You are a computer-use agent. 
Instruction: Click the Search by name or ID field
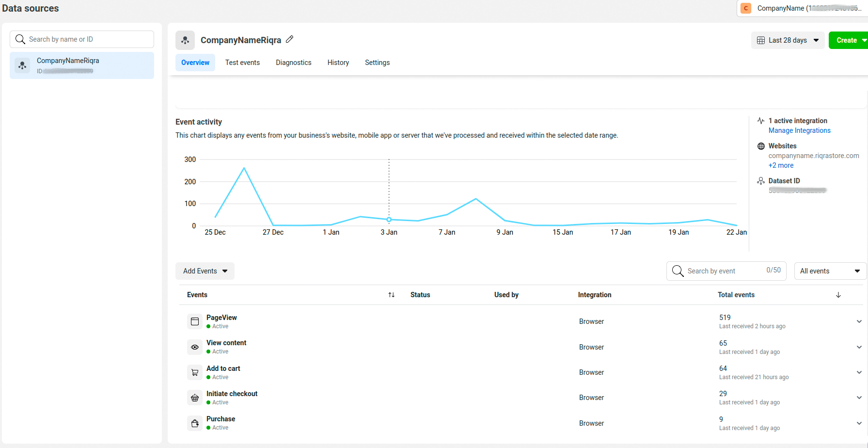coord(82,39)
